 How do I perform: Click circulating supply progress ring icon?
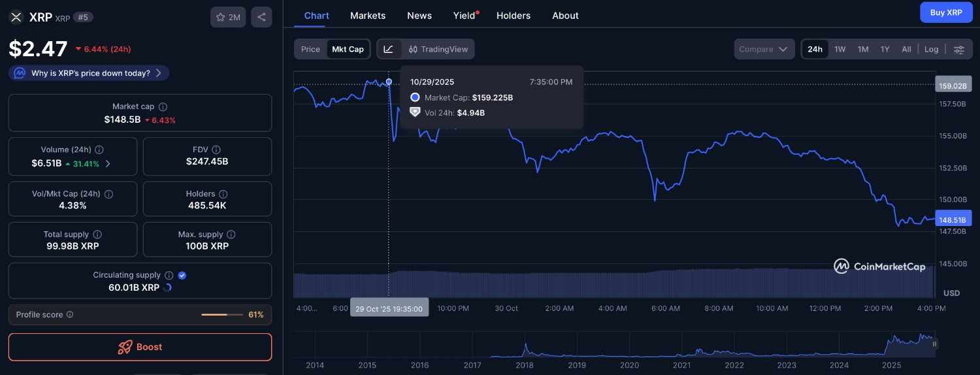167,287
